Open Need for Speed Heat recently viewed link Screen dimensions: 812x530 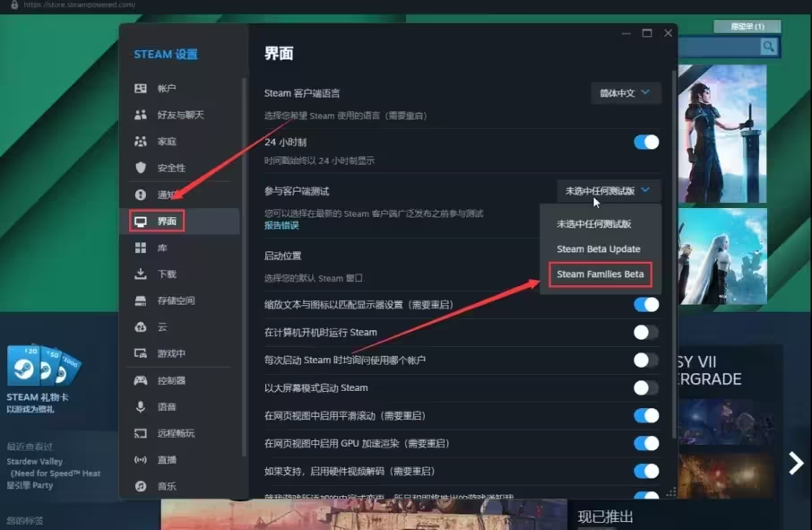(x=55, y=474)
